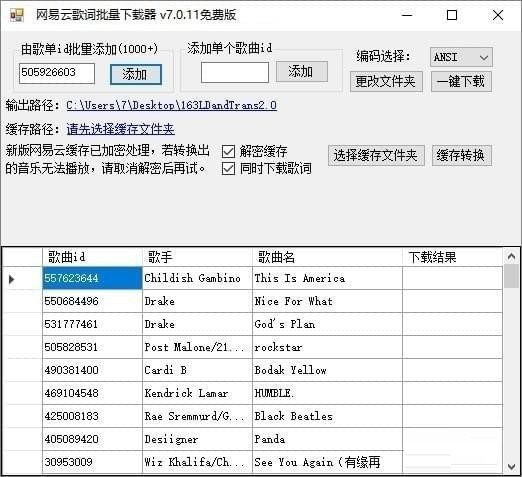Click the empty single song id input field
Screen dimensions: 522x477
[235, 72]
